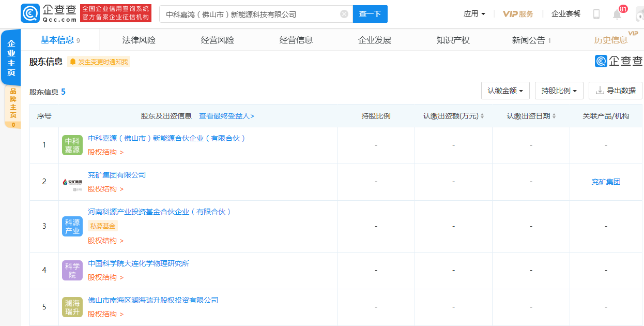Viewport: 644px width, 326px height.
Task: Click the mobile phone icon in header
Action: coord(596,14)
